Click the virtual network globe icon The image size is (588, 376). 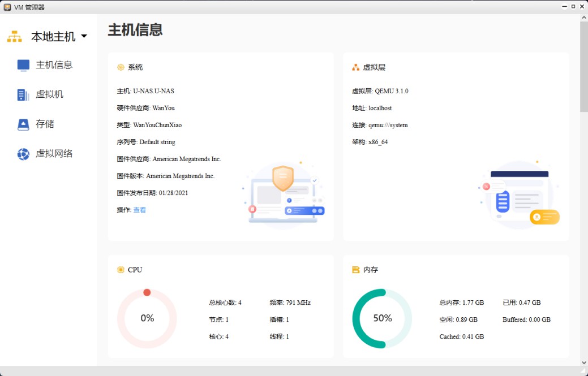pyautogui.click(x=23, y=154)
